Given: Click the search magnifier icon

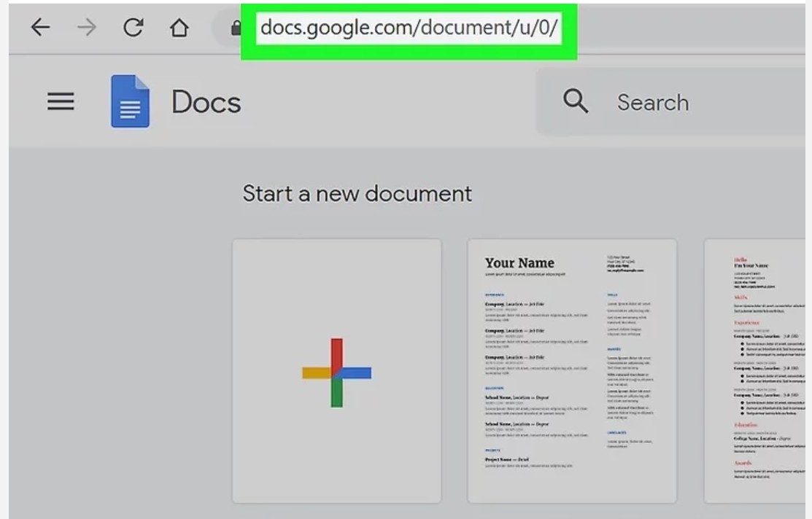Looking at the screenshot, I should pos(576,102).
